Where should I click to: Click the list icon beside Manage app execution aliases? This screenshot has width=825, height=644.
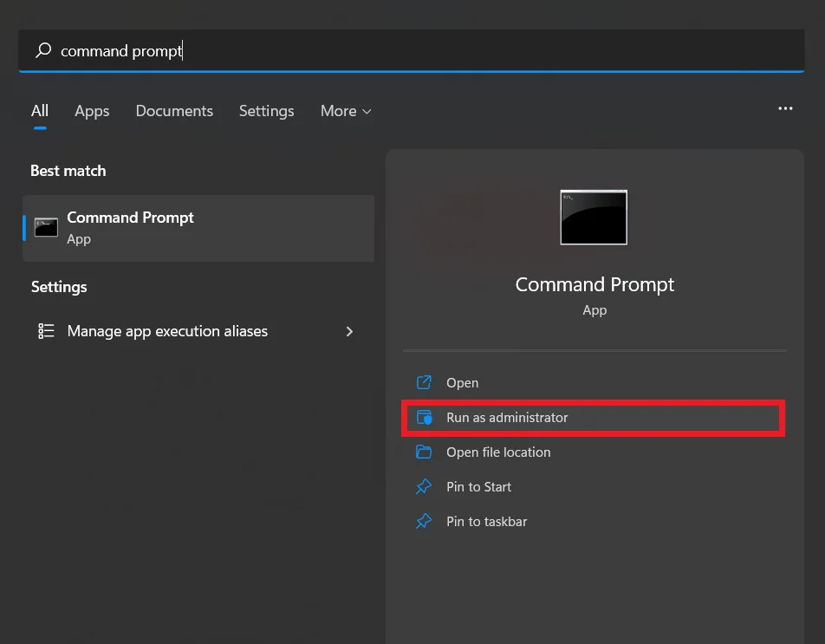pyautogui.click(x=46, y=331)
